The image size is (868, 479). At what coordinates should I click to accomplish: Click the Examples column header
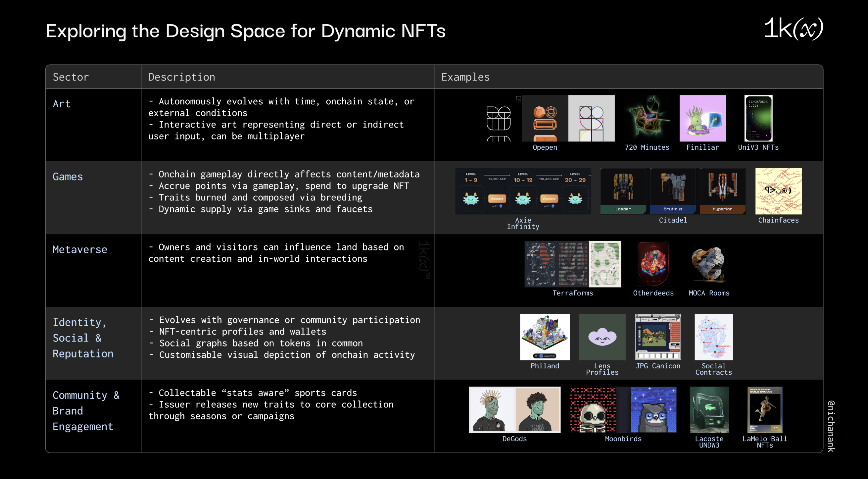point(465,77)
